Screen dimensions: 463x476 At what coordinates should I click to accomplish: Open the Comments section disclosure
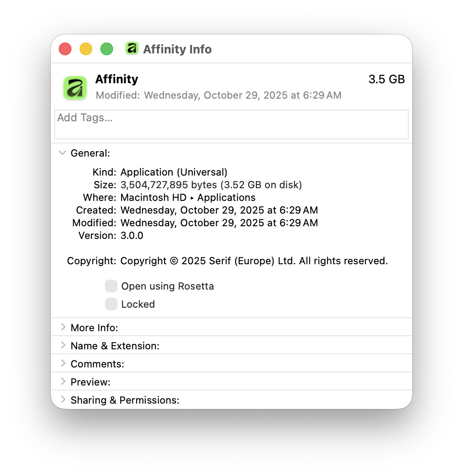click(x=63, y=363)
